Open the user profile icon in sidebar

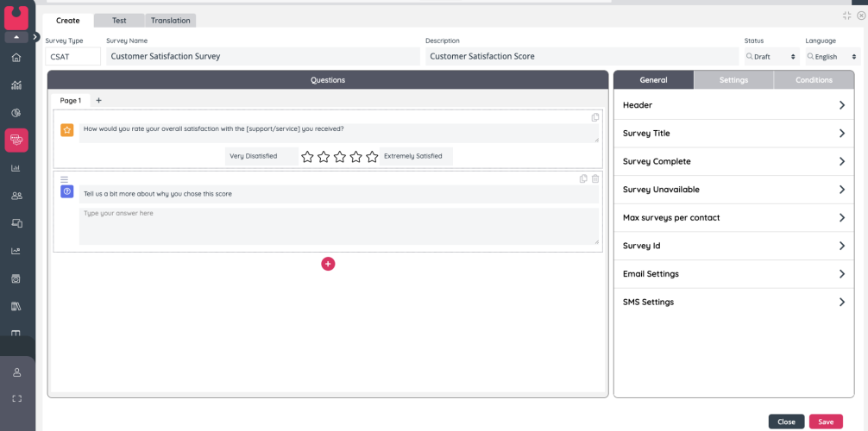click(x=16, y=372)
